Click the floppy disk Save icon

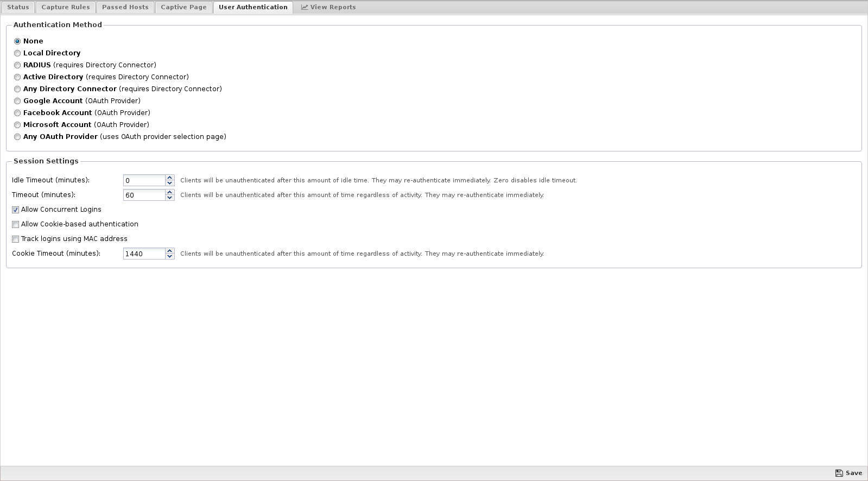click(x=839, y=473)
